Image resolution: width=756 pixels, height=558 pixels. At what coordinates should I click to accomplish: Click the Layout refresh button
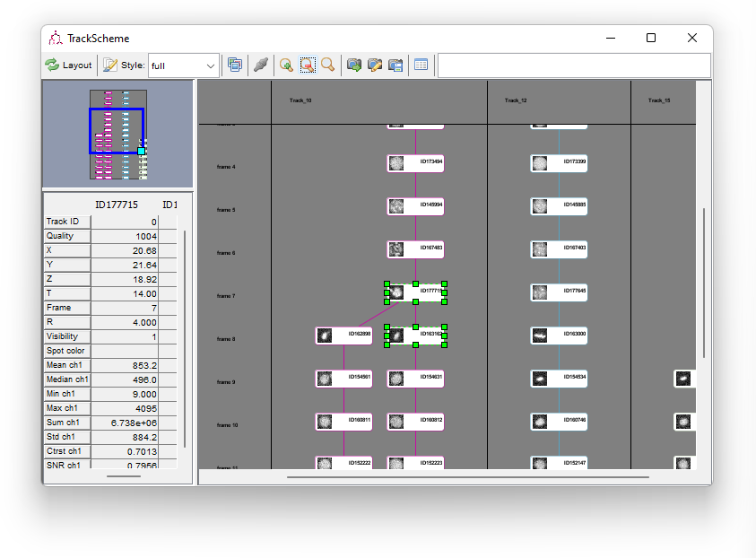68,65
